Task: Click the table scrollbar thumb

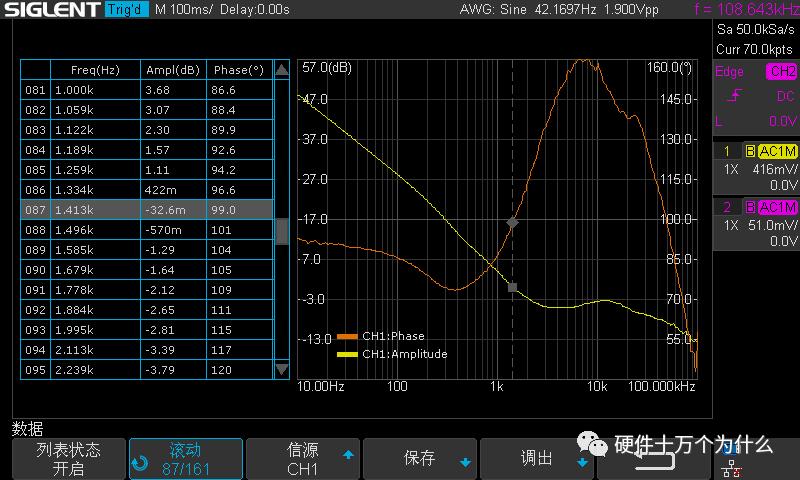Action: (x=282, y=232)
